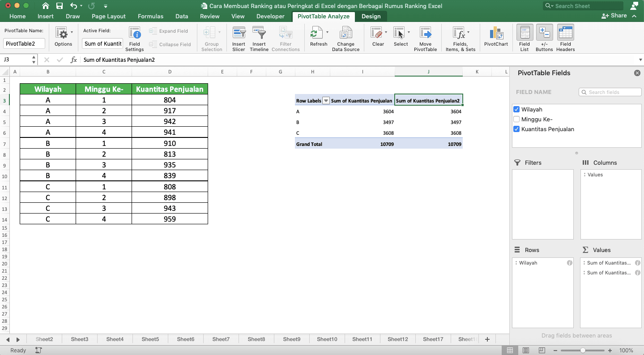Expand the formula bar
644x355 pixels.
click(640, 60)
